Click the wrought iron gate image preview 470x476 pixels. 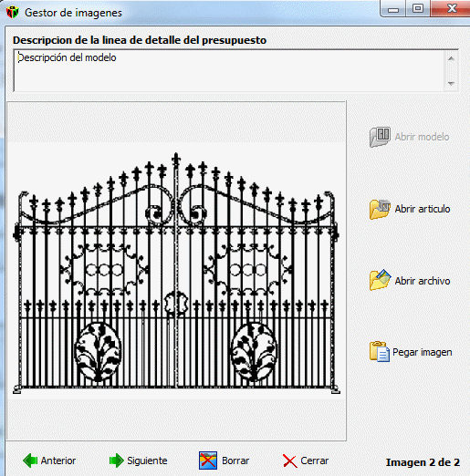pyautogui.click(x=176, y=271)
